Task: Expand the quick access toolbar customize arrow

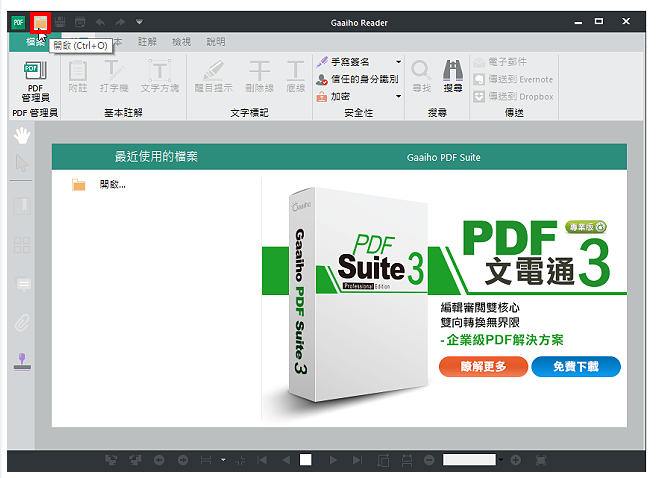Action: [140, 22]
